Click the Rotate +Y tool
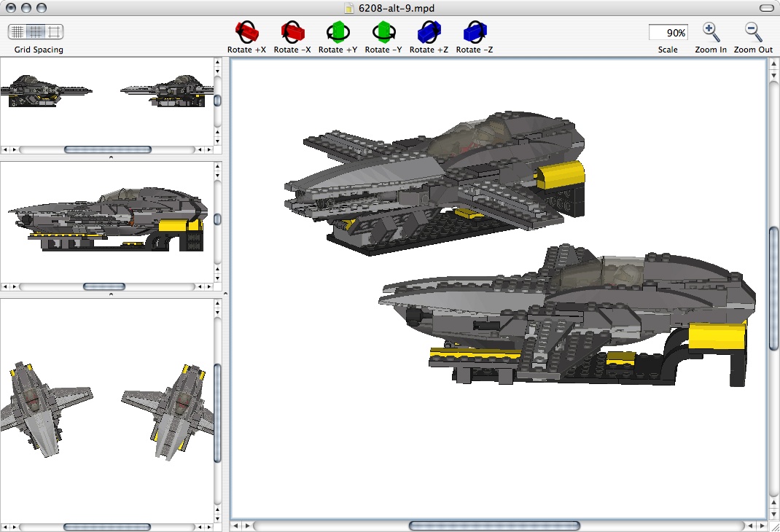This screenshot has height=532, width=780. coord(338,31)
